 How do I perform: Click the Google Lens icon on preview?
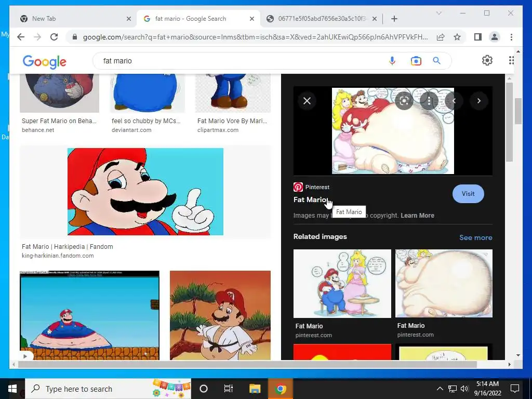(404, 101)
